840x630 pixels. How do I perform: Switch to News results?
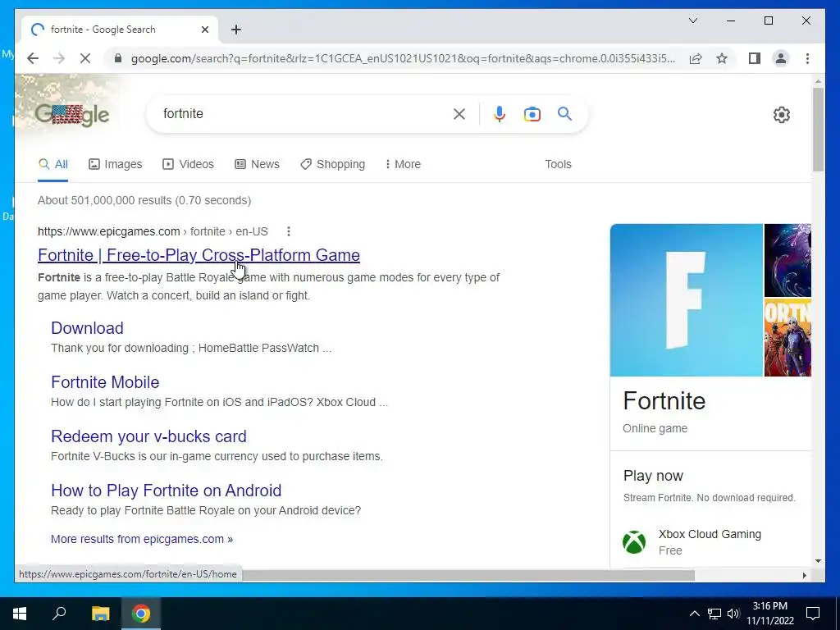pos(257,164)
